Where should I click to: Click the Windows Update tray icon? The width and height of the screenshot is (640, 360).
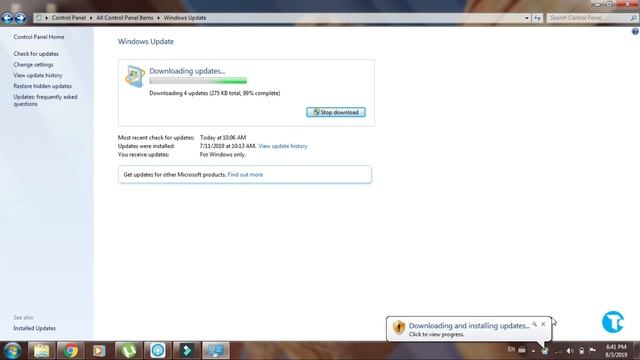click(544, 351)
